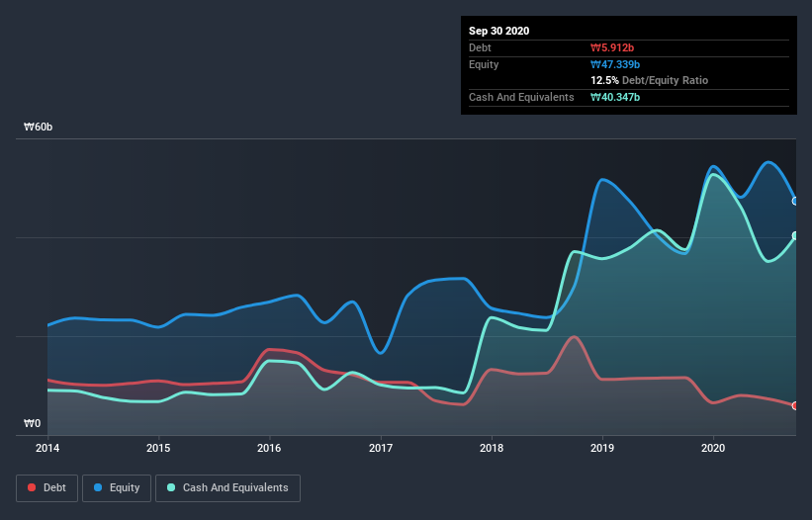Click the 2020 axis label
This screenshot has height=520, width=812.
tap(713, 448)
